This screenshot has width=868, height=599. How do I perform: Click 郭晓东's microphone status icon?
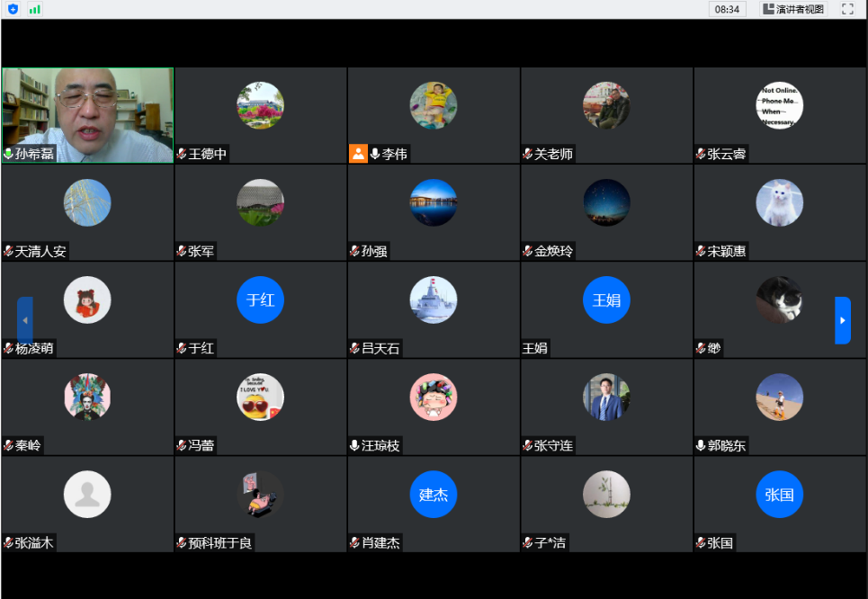(701, 445)
